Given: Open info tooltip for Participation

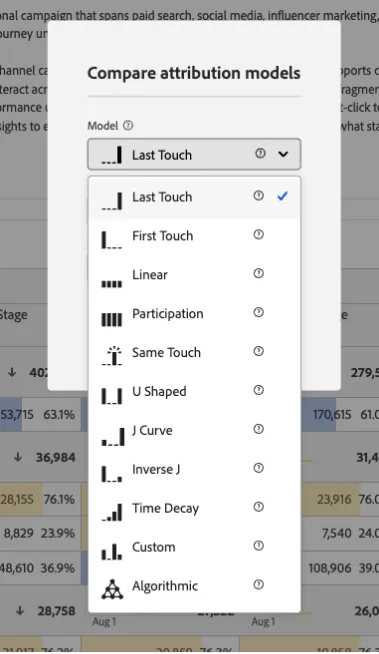Looking at the screenshot, I should 259,312.
